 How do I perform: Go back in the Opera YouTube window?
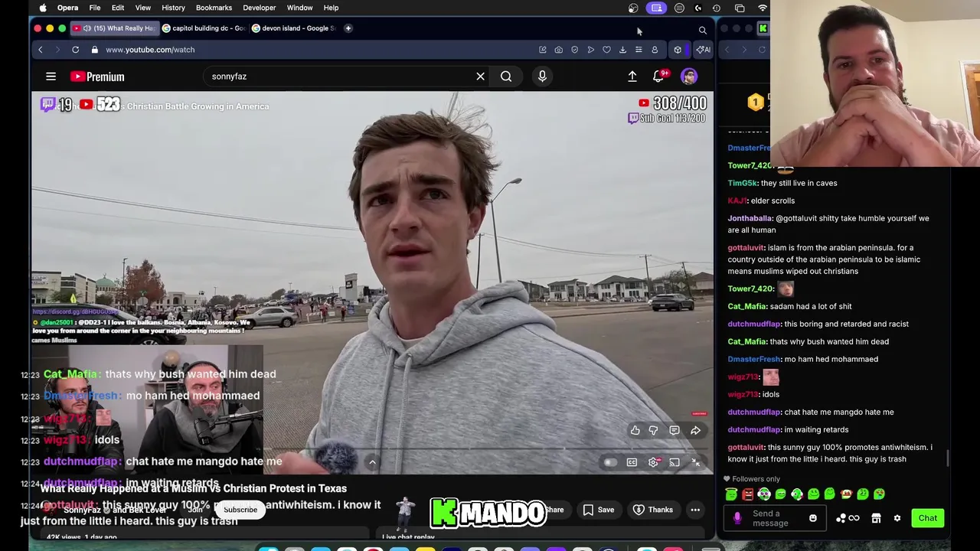coord(40,50)
